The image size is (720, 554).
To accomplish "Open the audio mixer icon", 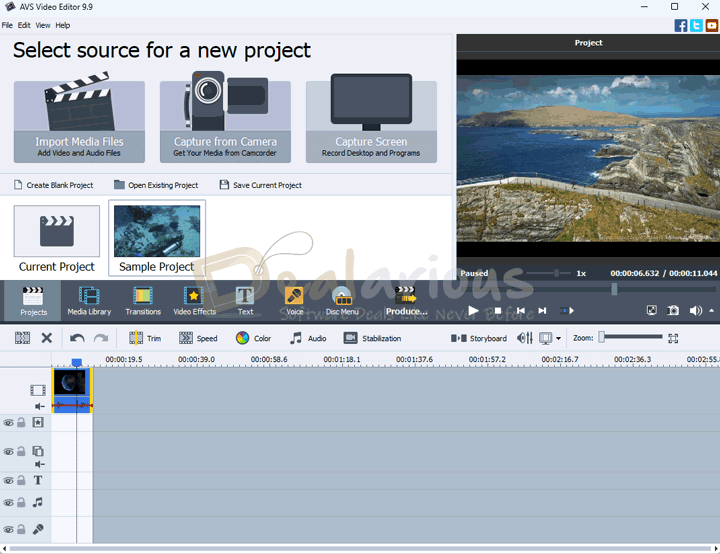I will [x=525, y=339].
